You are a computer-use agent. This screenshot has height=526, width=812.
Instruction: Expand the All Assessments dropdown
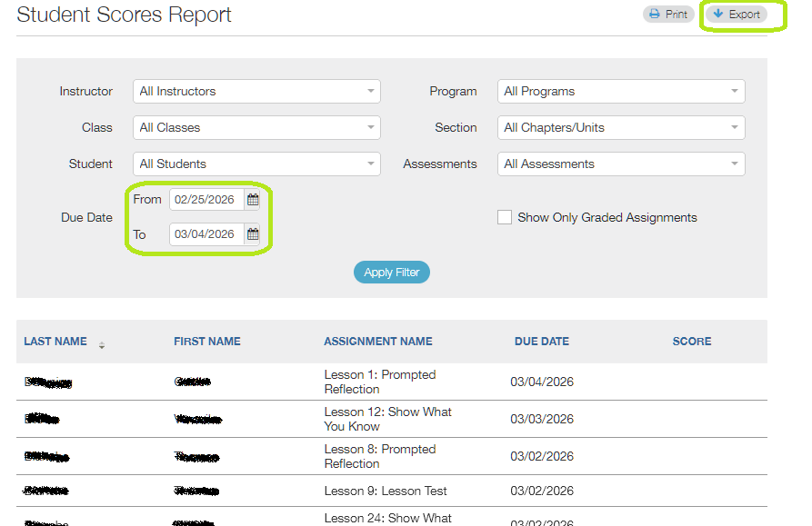click(x=621, y=164)
